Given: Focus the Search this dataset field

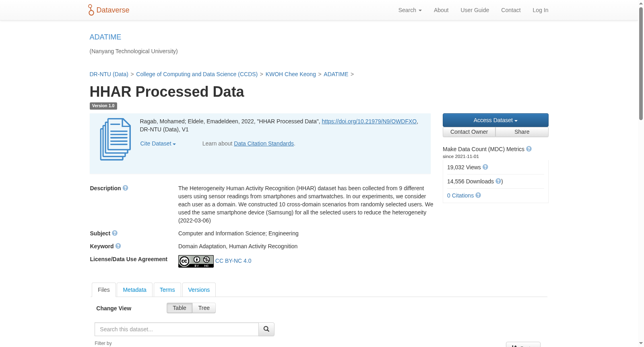Looking at the screenshot, I should [x=177, y=329].
